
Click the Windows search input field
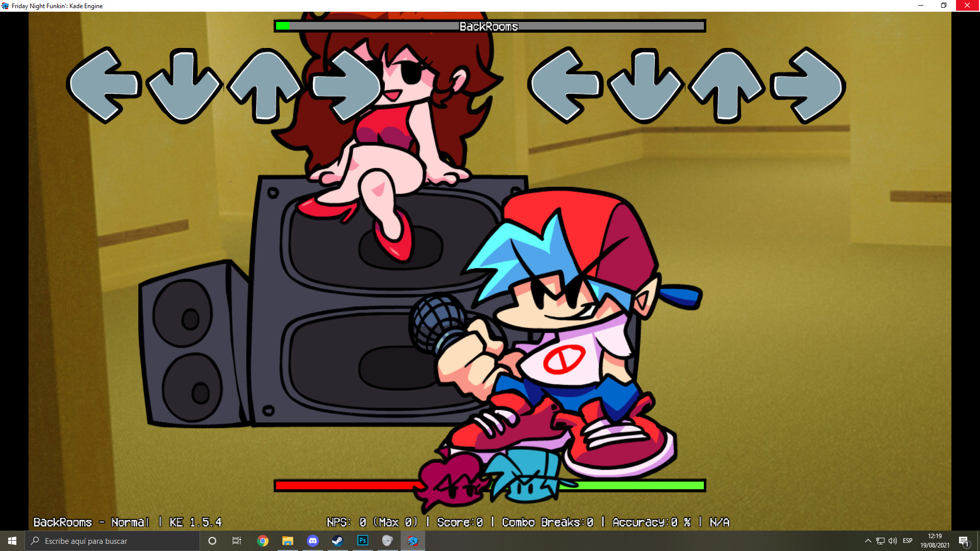[112, 541]
